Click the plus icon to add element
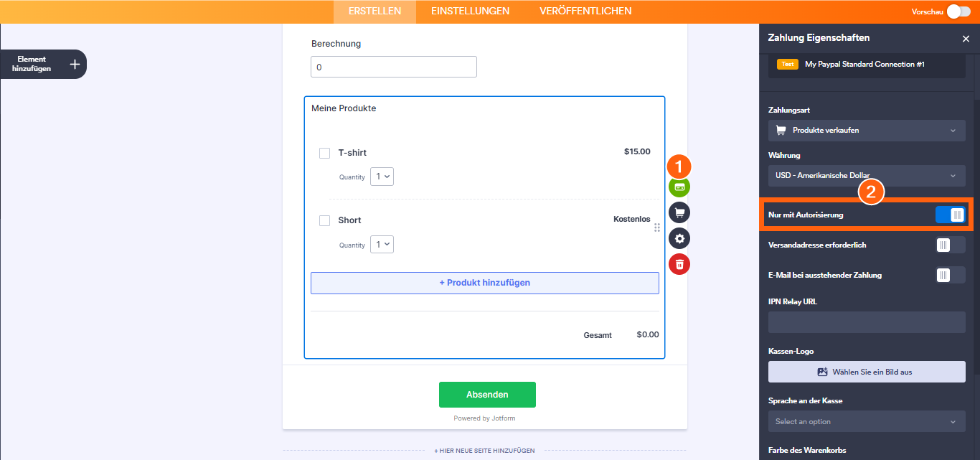The image size is (980, 460). 75,65
